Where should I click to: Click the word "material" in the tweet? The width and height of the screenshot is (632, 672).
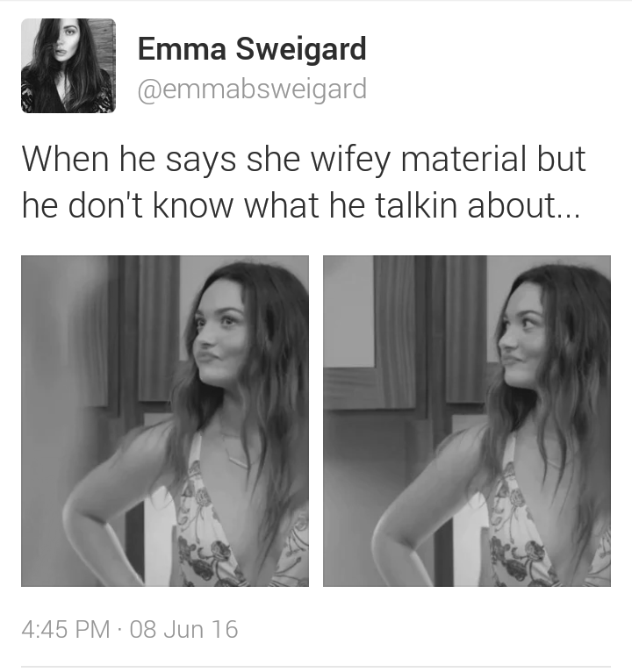(x=463, y=159)
